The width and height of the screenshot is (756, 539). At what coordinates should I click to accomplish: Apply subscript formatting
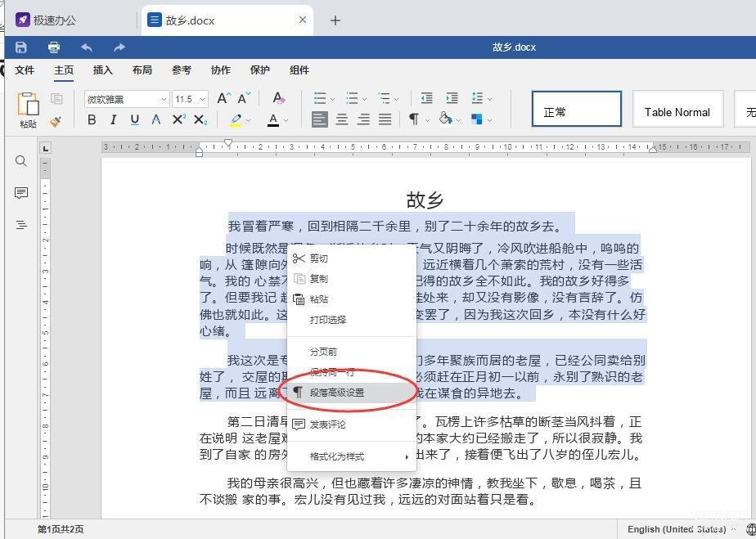[x=200, y=119]
